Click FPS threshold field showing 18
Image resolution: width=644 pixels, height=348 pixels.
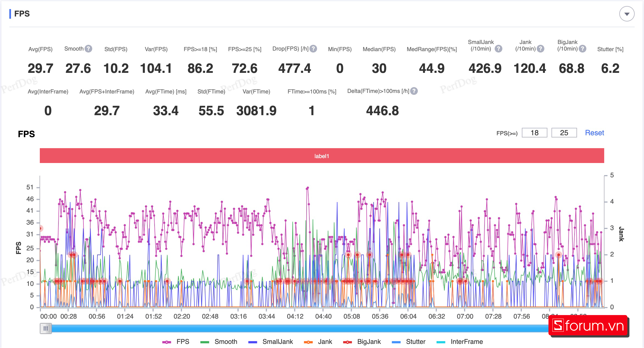(x=534, y=133)
